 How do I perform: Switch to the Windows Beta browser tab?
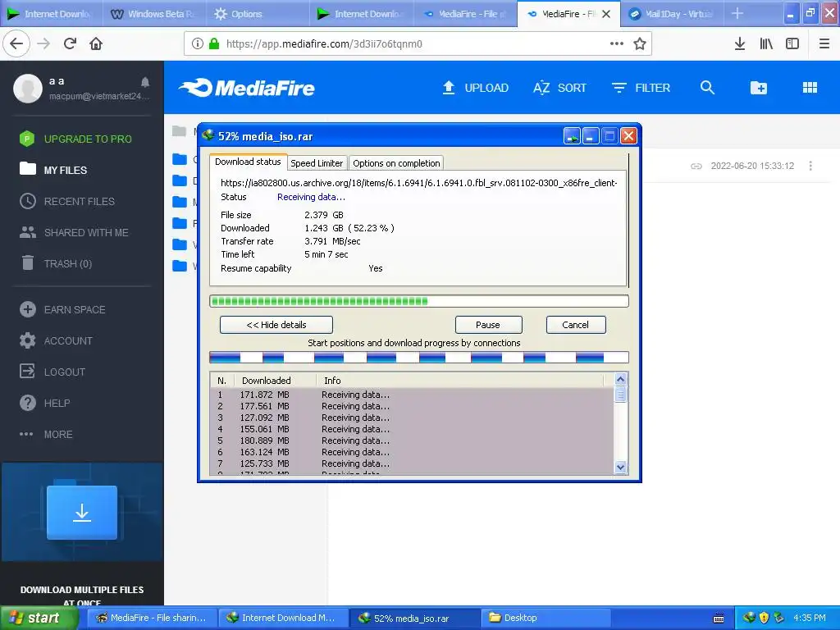154,14
